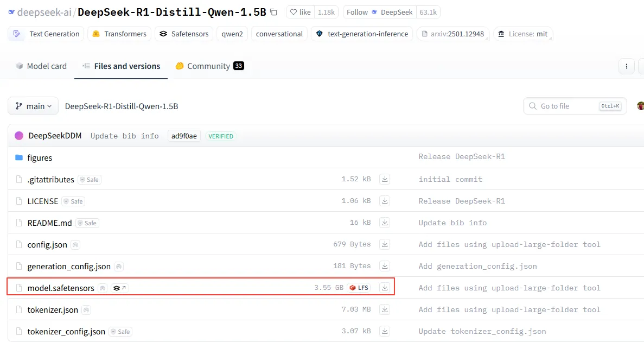The width and height of the screenshot is (644, 342).
Task: Open the tokenizer_config.json file
Action: pos(66,332)
